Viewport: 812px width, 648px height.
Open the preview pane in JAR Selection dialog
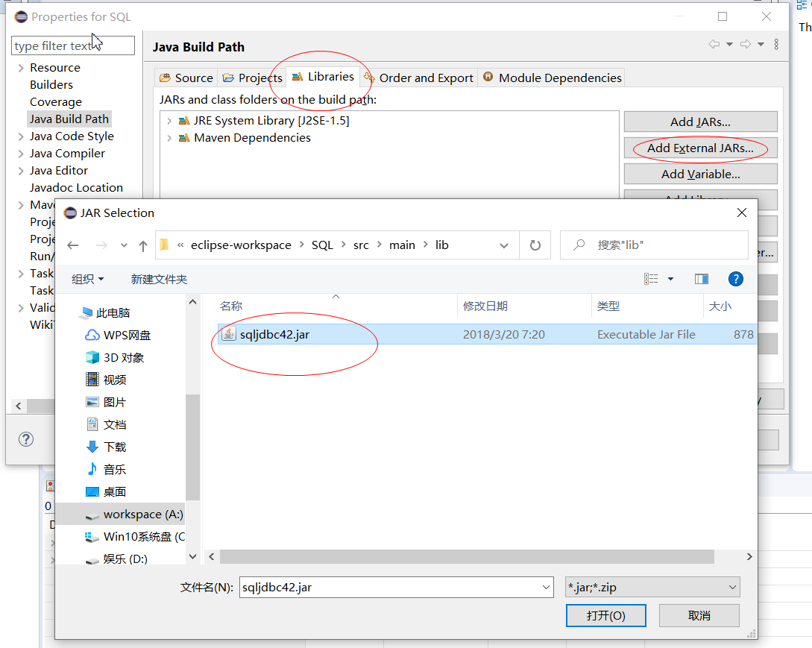click(701, 278)
